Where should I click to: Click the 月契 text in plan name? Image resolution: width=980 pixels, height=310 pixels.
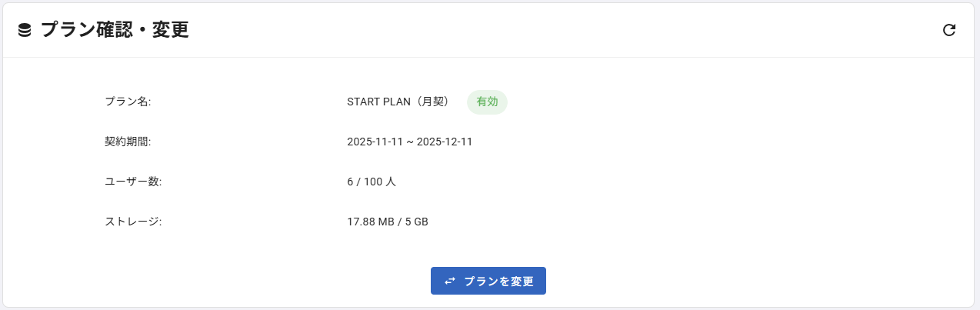(435, 102)
